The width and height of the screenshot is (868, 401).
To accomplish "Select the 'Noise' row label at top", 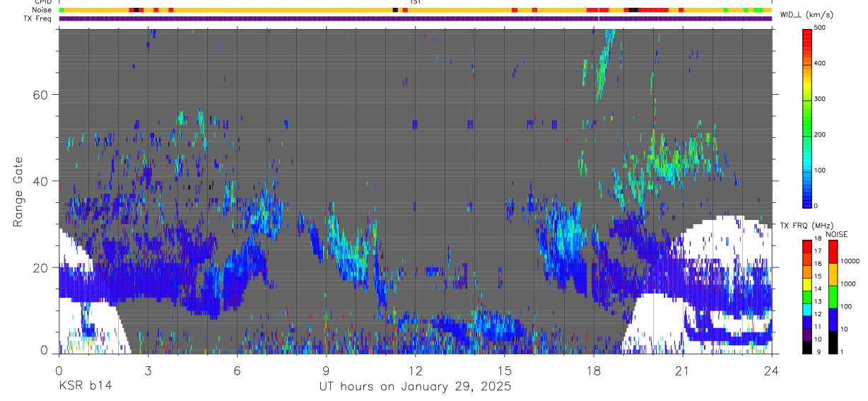I will (x=42, y=11).
